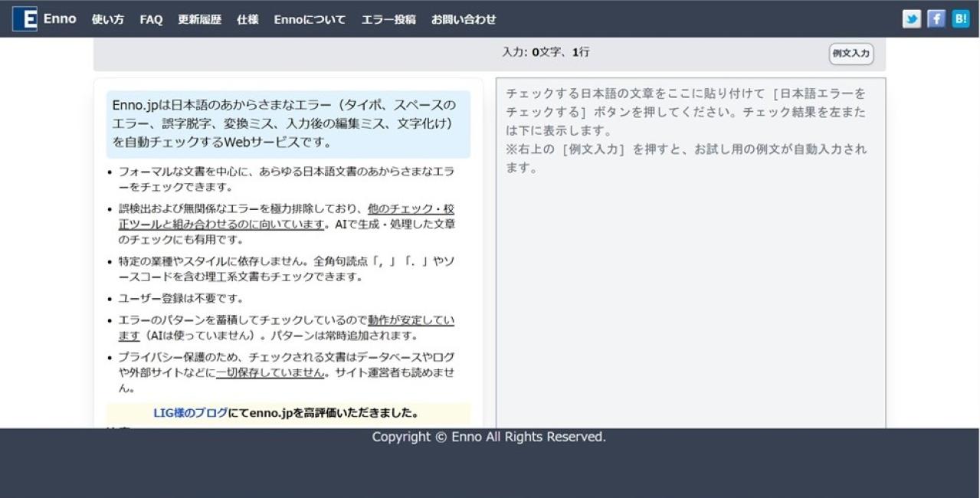Open the 使い方 menu item
This screenshot has width=980, height=498.
pos(107,19)
